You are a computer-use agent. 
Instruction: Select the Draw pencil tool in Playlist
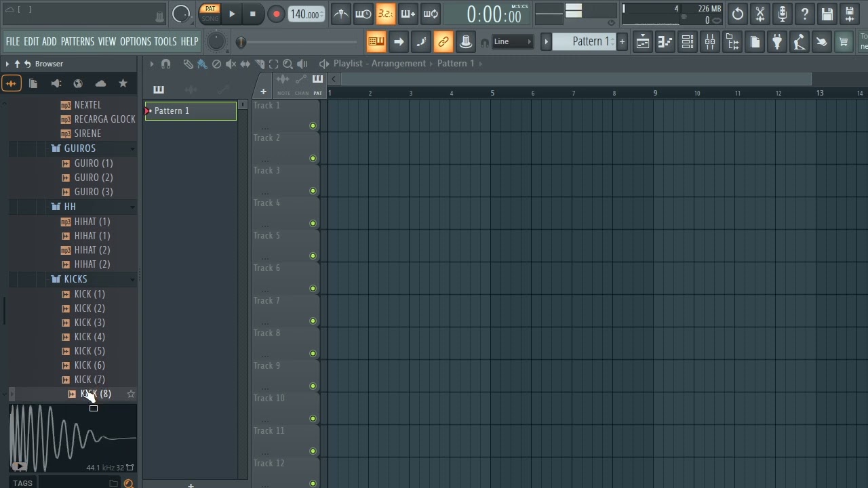188,64
